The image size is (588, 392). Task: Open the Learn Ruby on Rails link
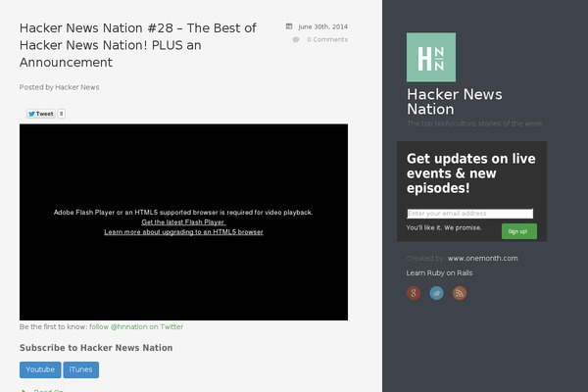click(439, 273)
